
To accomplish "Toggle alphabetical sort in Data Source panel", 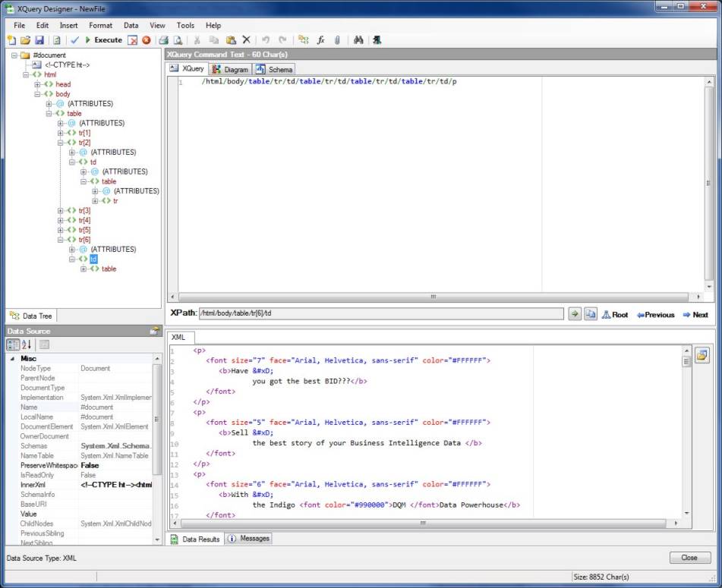I will (27, 344).
